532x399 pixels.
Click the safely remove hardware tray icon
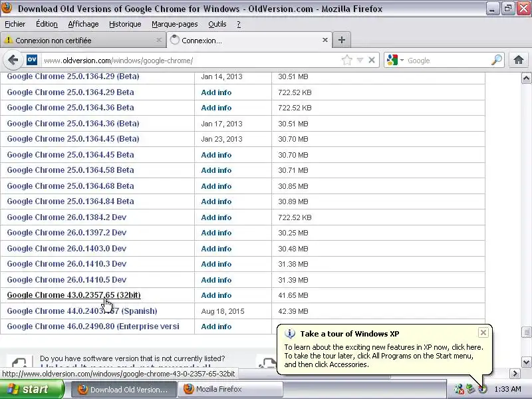471,389
